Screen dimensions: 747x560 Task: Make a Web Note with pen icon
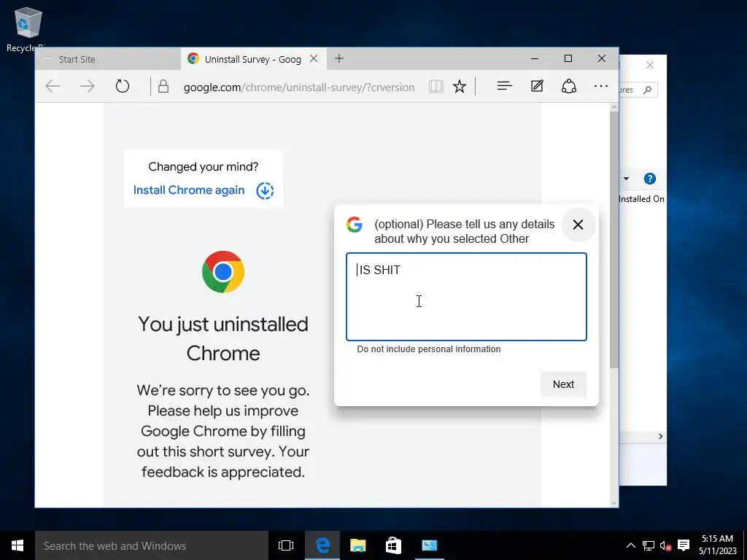tap(537, 86)
